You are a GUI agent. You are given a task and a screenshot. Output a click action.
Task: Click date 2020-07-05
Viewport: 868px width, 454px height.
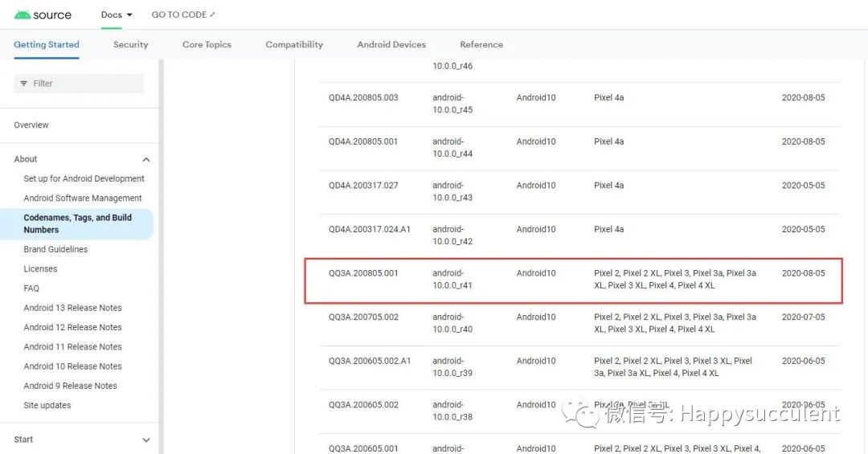(803, 317)
